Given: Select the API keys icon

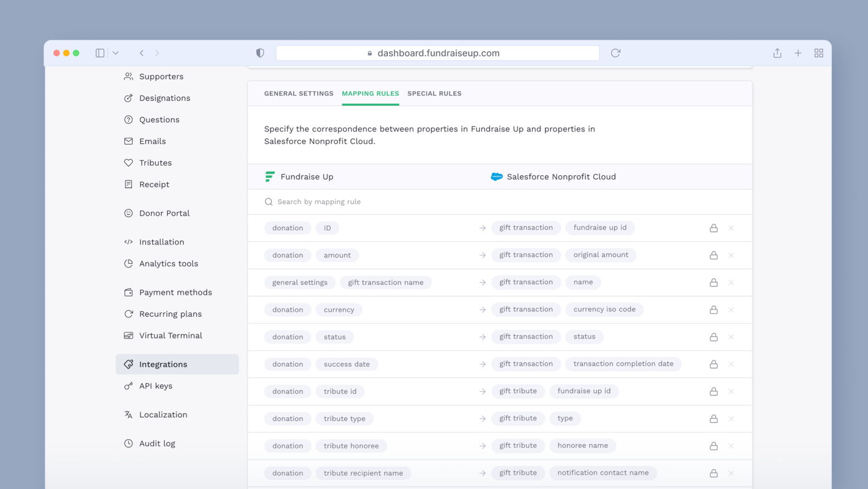Looking at the screenshot, I should click(127, 385).
